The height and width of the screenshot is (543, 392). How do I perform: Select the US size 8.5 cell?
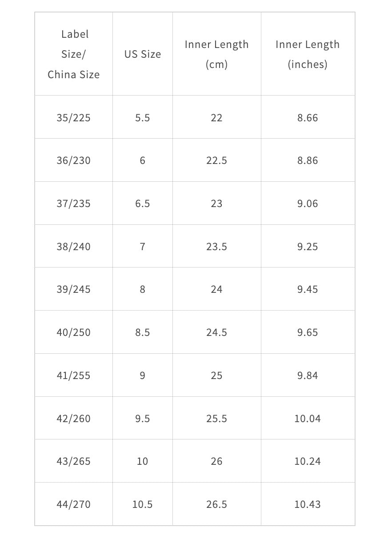(x=143, y=332)
